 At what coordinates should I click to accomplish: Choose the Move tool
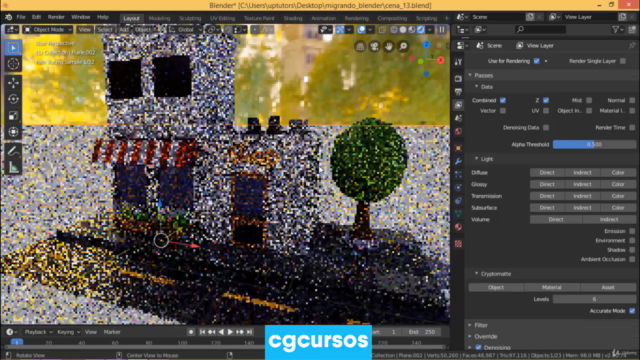(13, 83)
